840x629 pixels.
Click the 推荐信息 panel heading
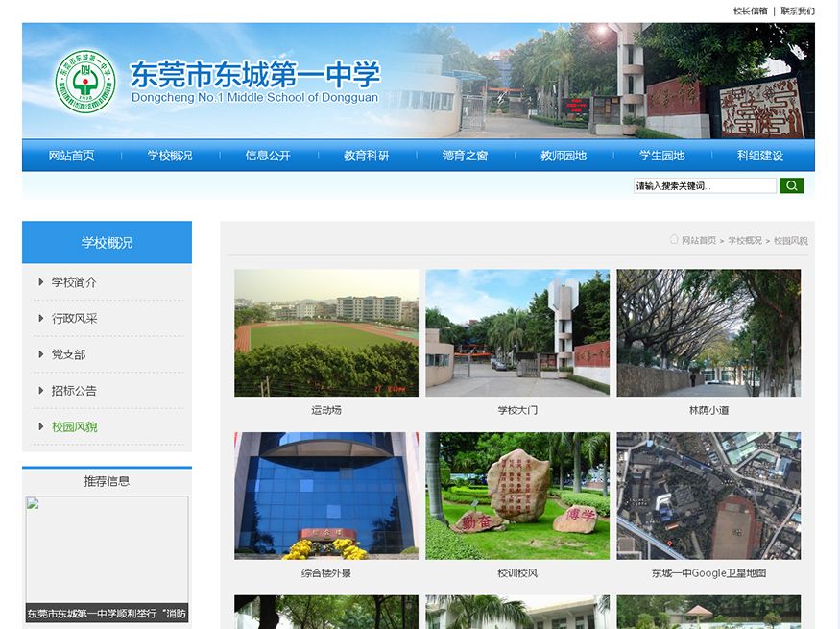tap(108, 481)
